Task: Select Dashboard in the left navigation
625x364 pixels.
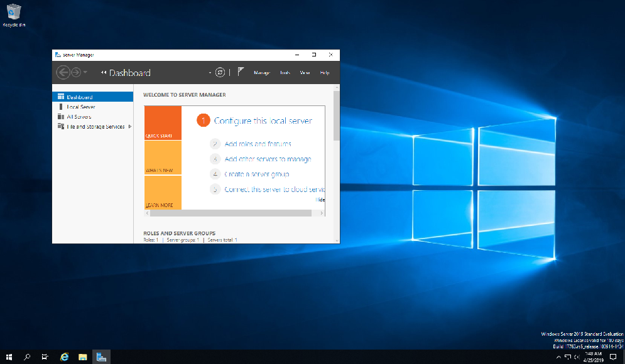Action: 92,97
